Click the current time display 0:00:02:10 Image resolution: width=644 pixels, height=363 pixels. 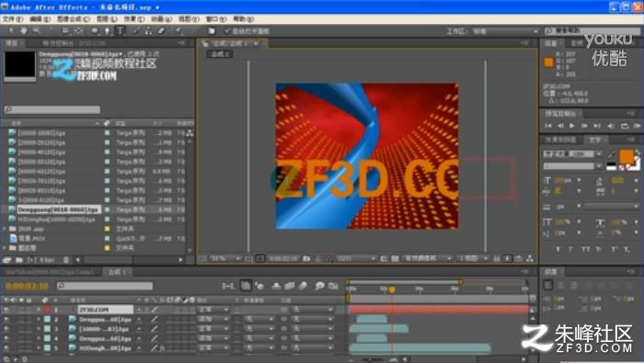(27, 286)
